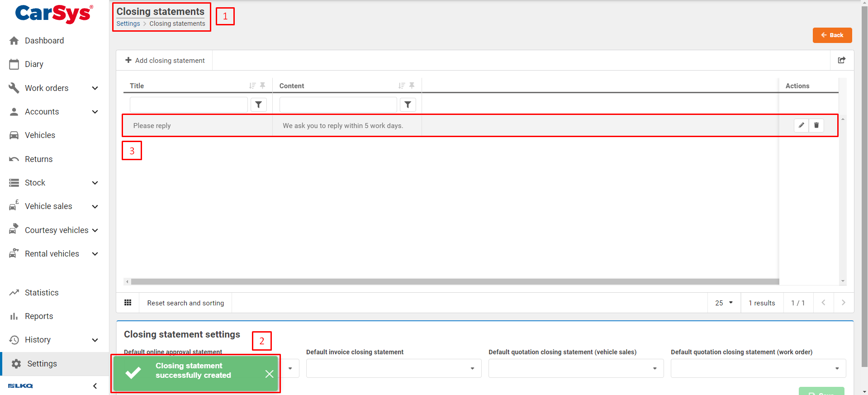This screenshot has height=395, width=868.
Task: Pin the Content column
Action: [x=412, y=86]
